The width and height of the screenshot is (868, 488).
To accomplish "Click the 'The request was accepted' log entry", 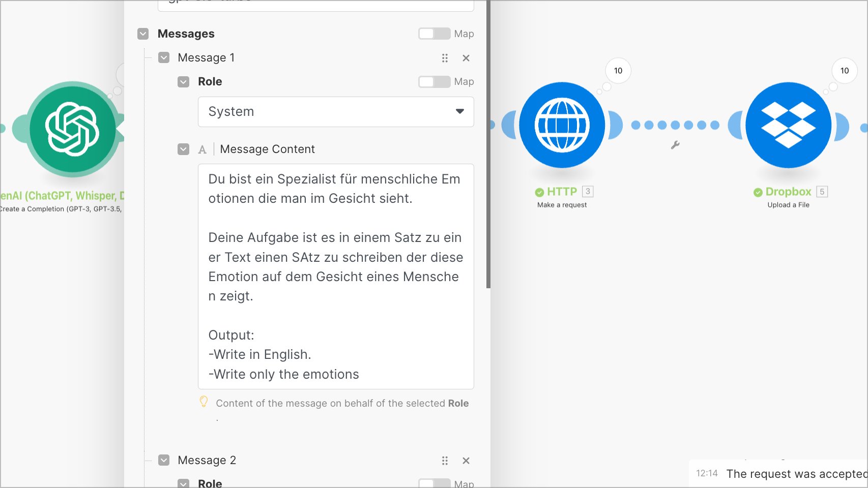I will [797, 474].
